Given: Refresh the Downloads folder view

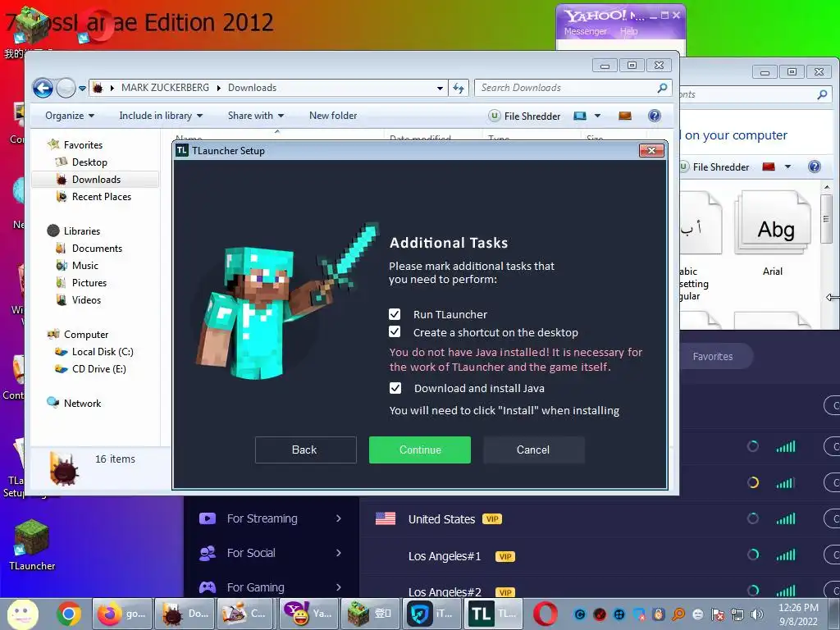Looking at the screenshot, I should point(459,88).
